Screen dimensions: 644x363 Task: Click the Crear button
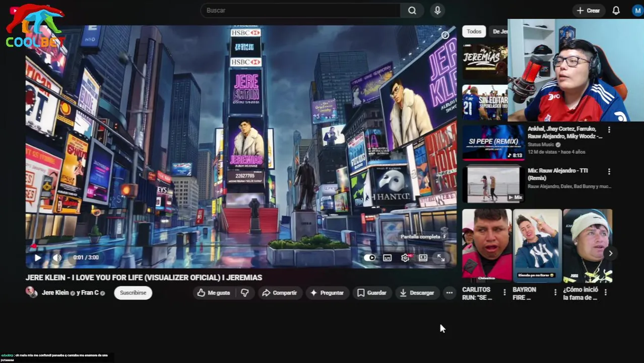[x=589, y=11]
